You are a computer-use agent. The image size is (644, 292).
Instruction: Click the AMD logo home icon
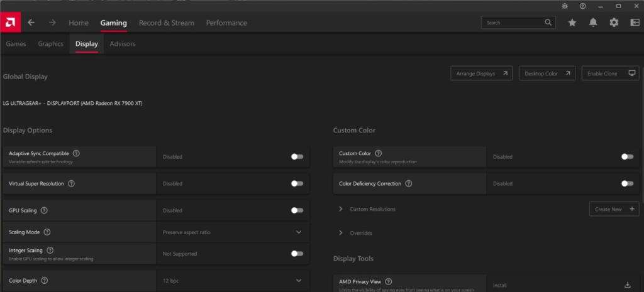pos(11,23)
